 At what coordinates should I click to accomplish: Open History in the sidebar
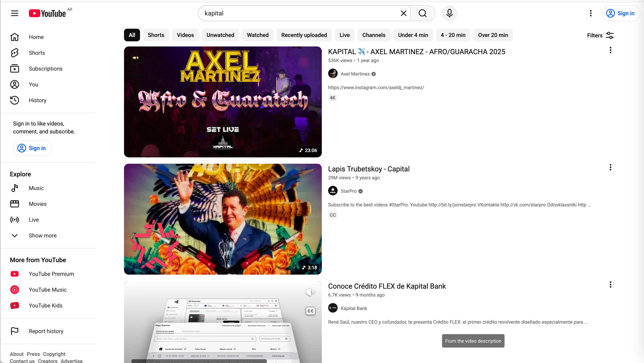coord(37,100)
